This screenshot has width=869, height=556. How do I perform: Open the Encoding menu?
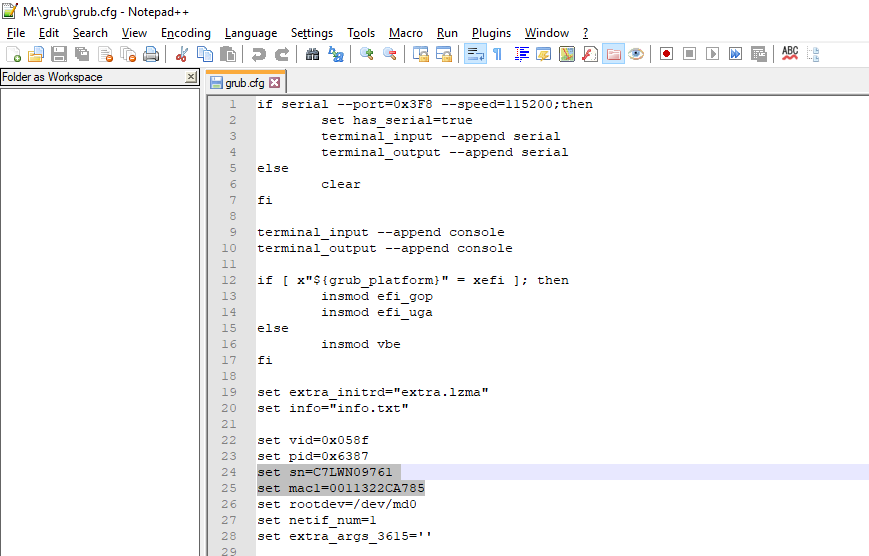(186, 33)
